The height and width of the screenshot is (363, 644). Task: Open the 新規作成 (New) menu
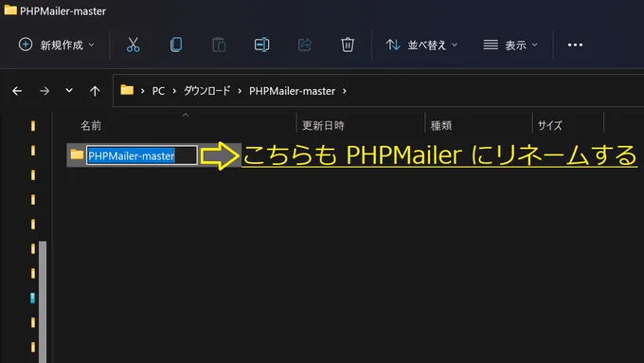[x=56, y=45]
